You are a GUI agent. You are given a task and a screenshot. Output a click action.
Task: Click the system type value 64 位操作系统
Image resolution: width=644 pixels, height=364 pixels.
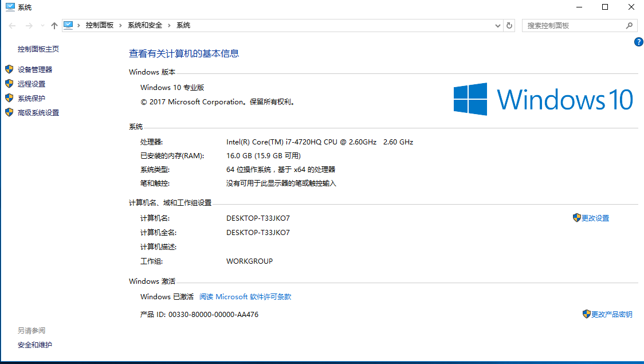(x=281, y=169)
